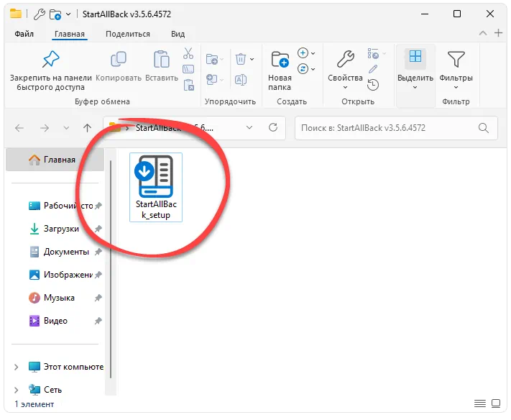The height and width of the screenshot is (420, 511).
Task: Open address bar history dropdown
Action: (249, 127)
